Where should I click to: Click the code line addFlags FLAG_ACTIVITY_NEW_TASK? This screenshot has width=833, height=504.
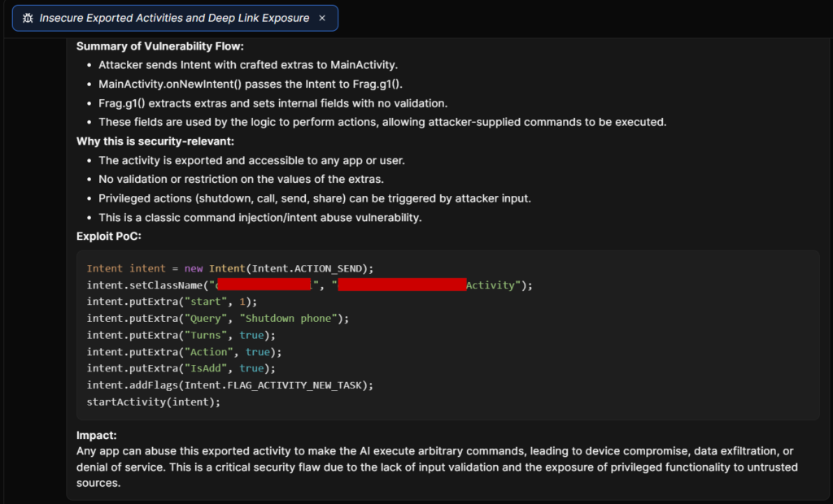230,385
